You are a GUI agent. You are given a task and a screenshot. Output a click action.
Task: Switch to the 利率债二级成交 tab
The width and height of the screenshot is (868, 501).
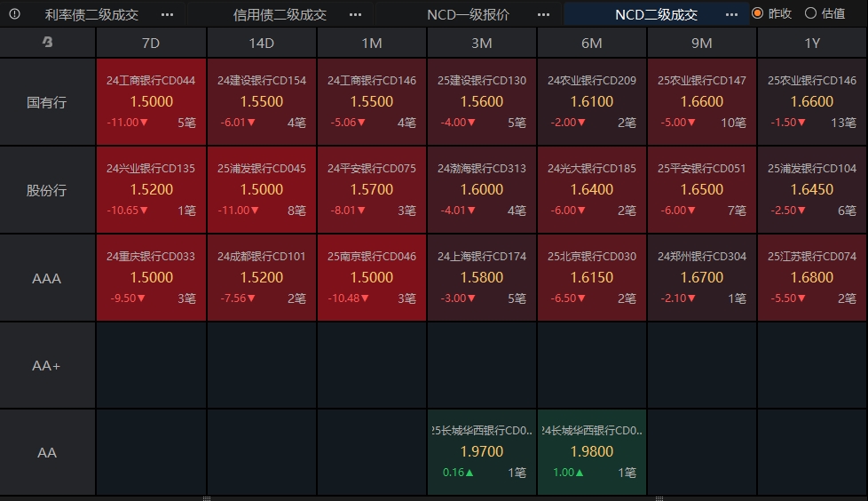click(92, 14)
